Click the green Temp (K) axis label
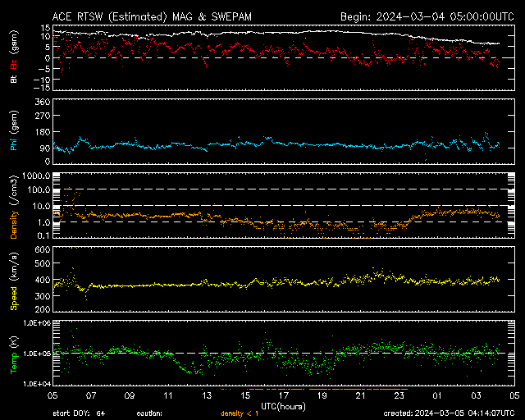525x420 pixels. 14,354
